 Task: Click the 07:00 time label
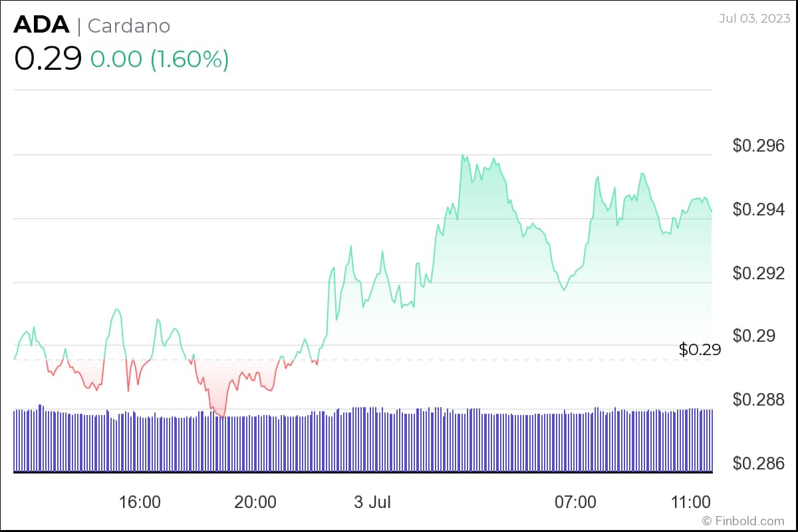tap(576, 502)
